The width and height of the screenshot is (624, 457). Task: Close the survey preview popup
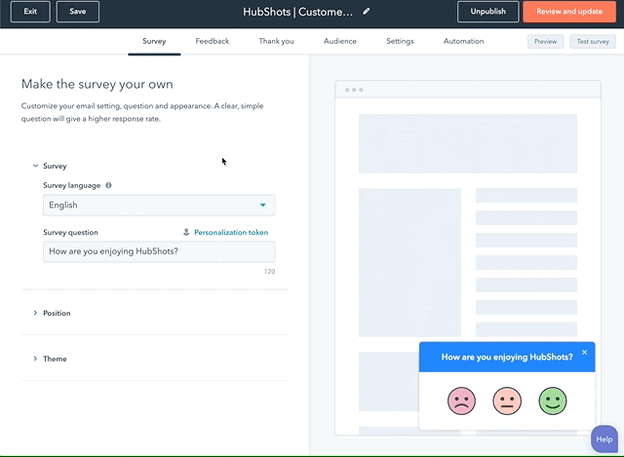[585, 352]
